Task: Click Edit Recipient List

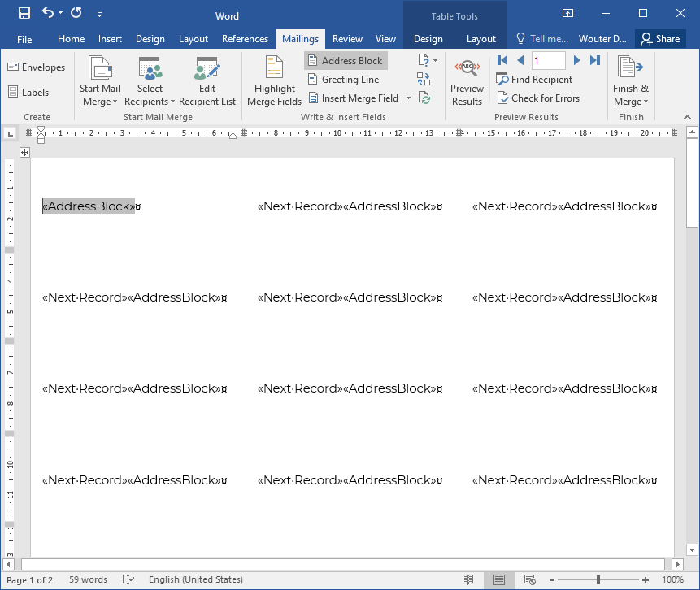Action: click(207, 81)
